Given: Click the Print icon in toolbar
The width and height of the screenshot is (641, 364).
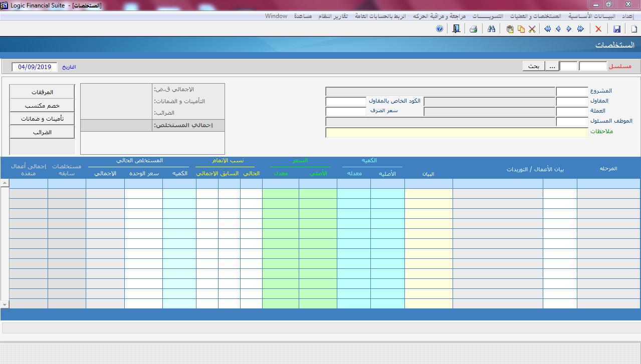Looking at the screenshot, I should coord(473,29).
